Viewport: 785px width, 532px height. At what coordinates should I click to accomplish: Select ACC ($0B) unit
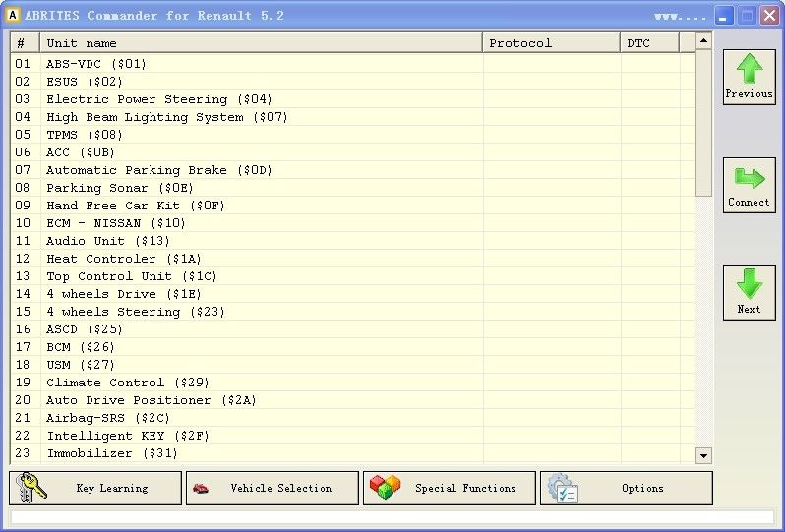tap(352, 152)
